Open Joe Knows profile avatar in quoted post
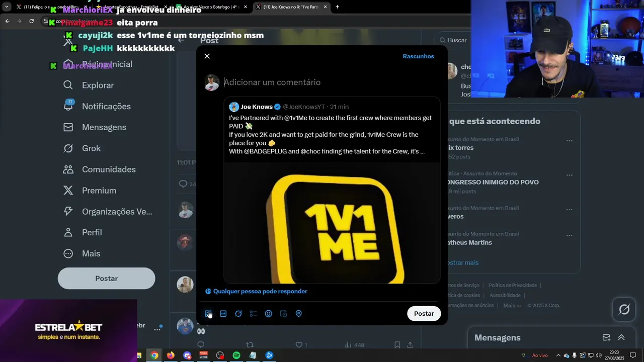This screenshot has width=644, height=362. click(x=234, y=107)
